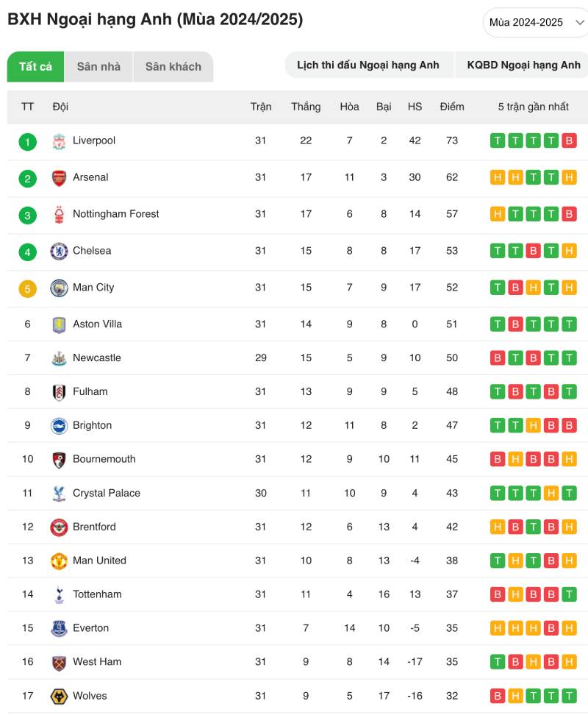Click the Chelsea club badge
Viewport: 588px width, 715px height.
(x=59, y=252)
